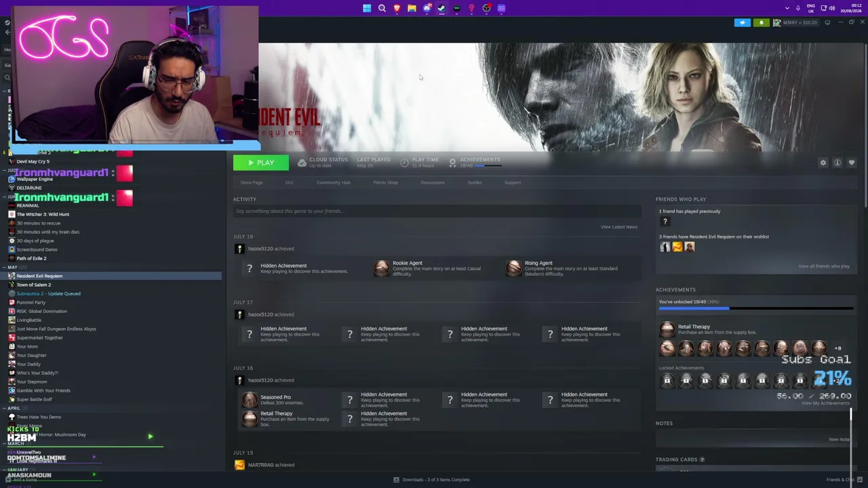Open the M3KKY account dropdown
The width and height of the screenshot is (868, 488).
click(795, 22)
